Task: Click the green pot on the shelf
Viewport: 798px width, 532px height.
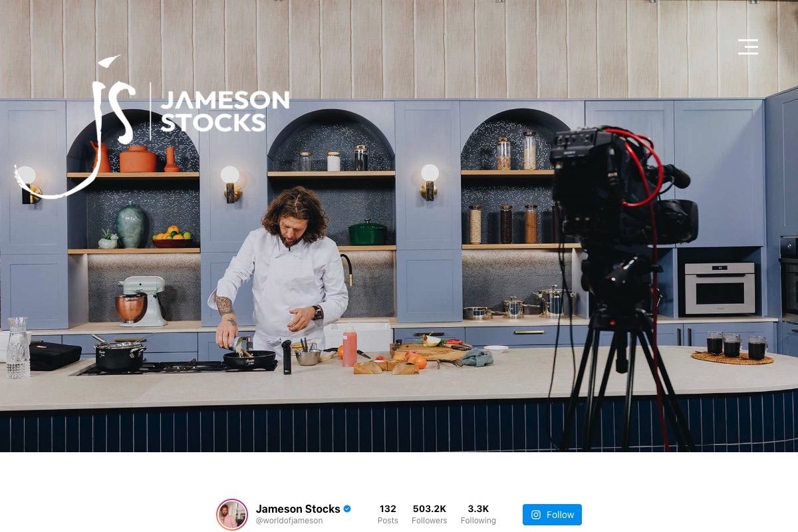Action: 368,233
